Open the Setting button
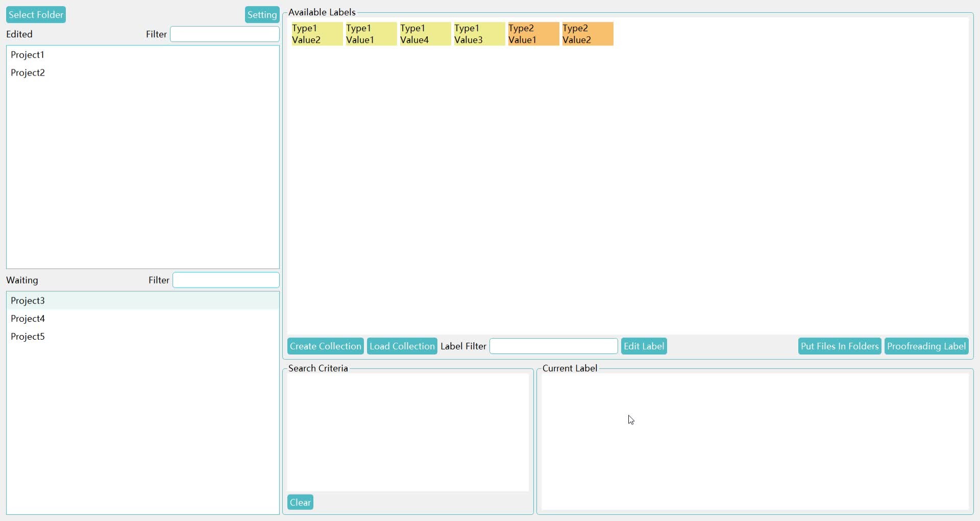Image resolution: width=980 pixels, height=521 pixels. click(262, 15)
